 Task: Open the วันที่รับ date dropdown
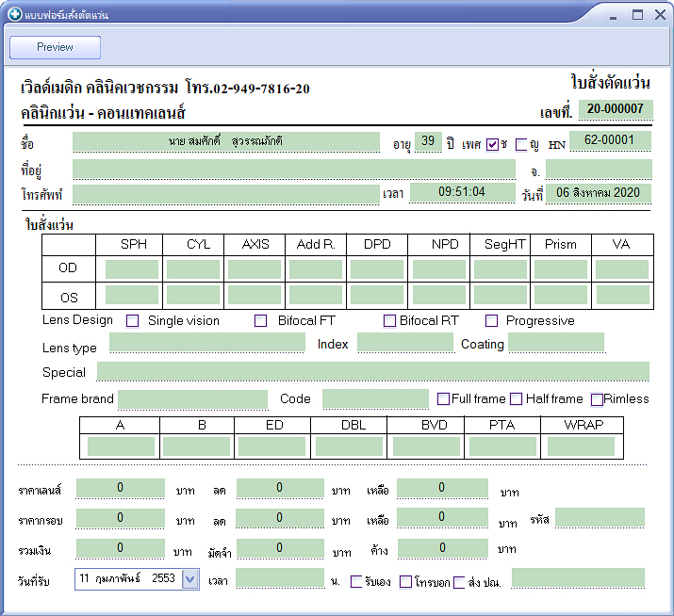190,579
